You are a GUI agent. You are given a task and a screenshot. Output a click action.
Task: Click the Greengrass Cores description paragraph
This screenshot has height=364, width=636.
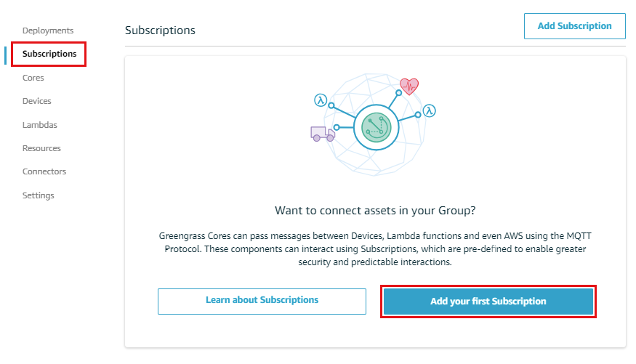click(x=375, y=249)
